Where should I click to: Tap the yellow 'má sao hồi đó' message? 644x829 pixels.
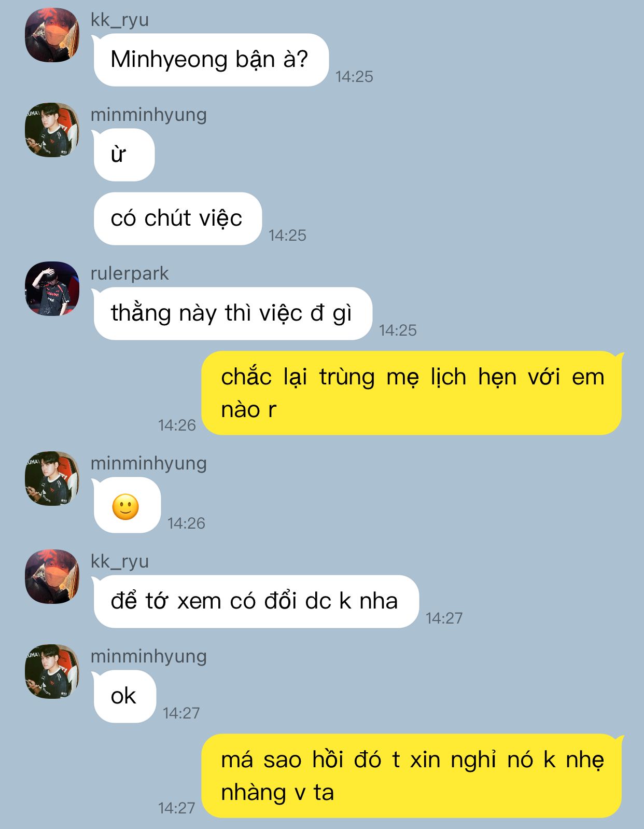tap(412, 776)
